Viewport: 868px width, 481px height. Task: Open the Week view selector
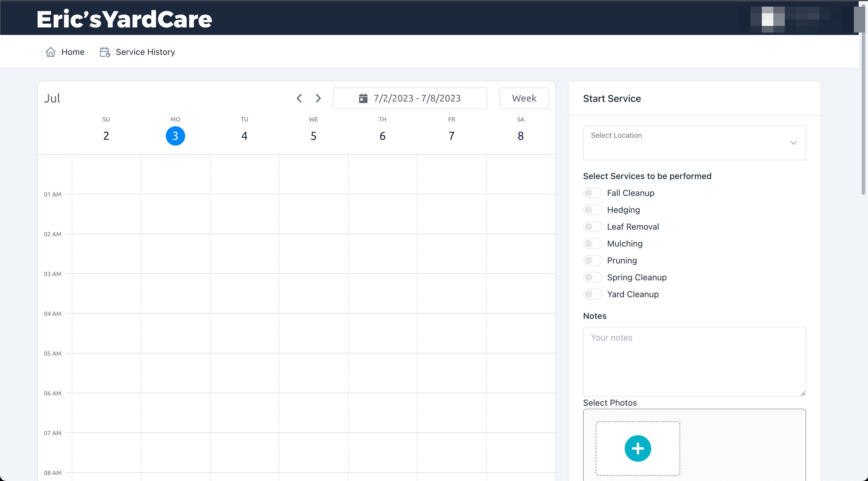[524, 98]
